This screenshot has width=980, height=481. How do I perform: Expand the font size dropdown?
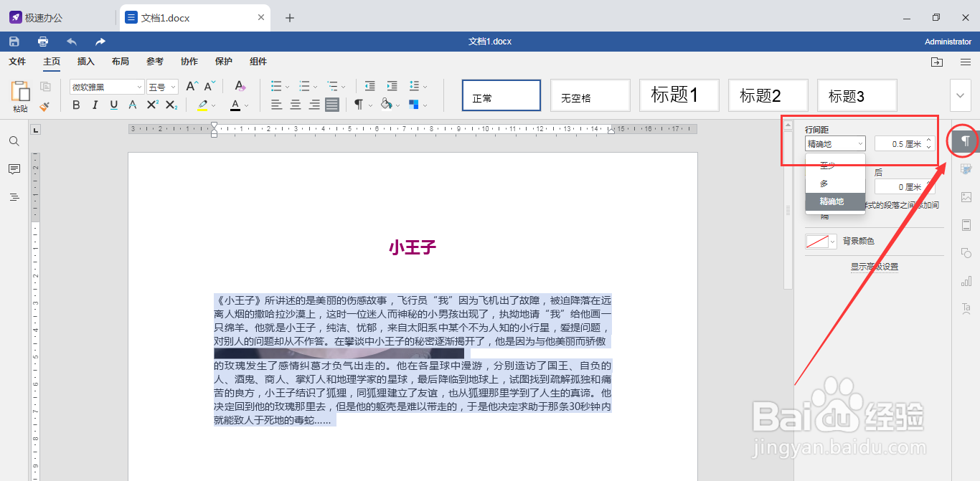pyautogui.click(x=174, y=86)
